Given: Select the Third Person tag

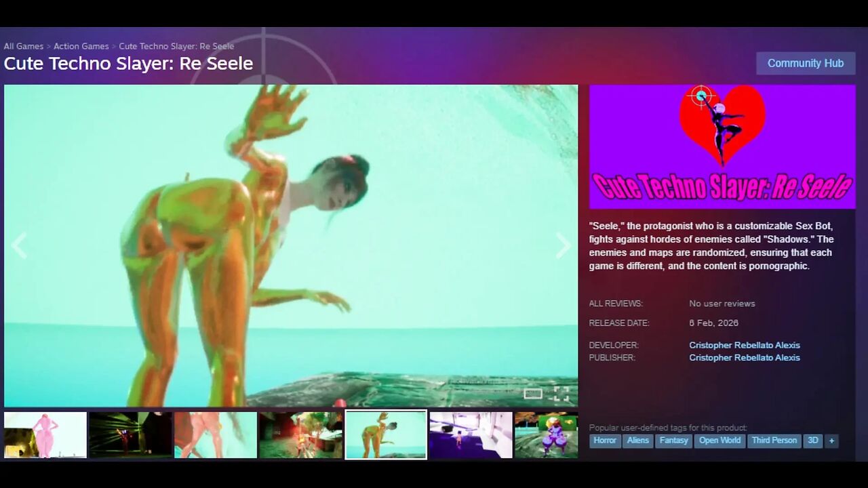Looking at the screenshot, I should (774, 441).
